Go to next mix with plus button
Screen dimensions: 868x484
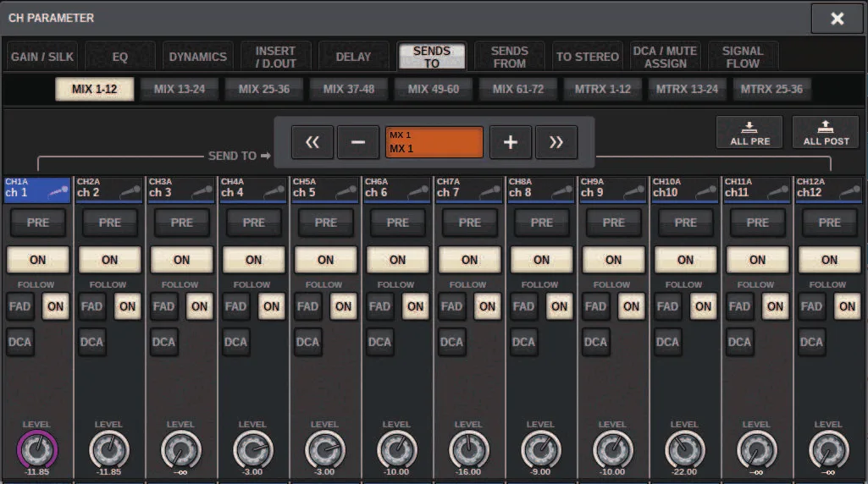[511, 142]
